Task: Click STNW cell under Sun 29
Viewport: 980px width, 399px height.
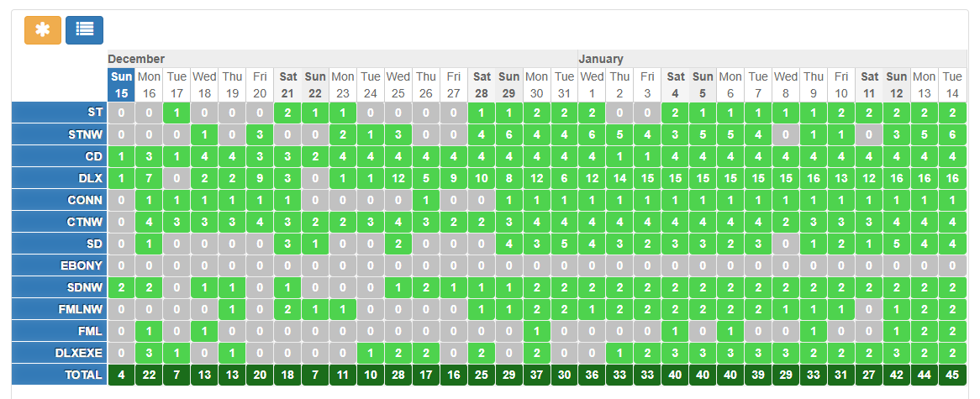Action: 509,134
